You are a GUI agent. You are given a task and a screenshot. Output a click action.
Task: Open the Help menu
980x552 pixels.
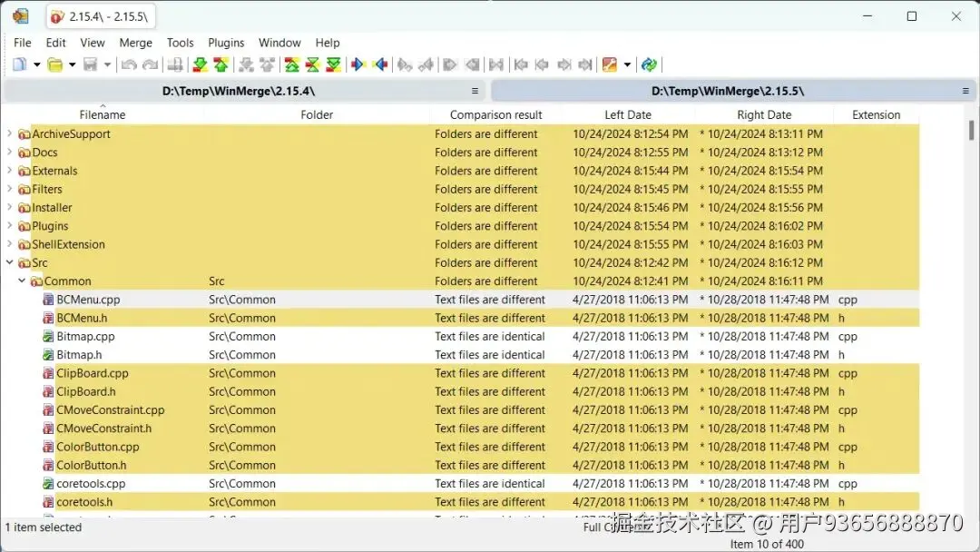328,43
